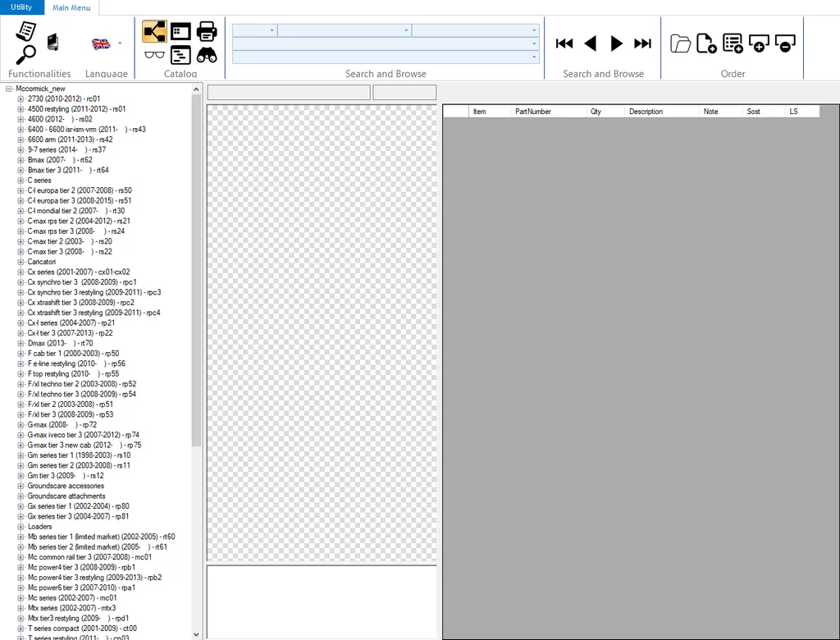Select the tree structure Catalog icon
840x640 pixels.
154,32
